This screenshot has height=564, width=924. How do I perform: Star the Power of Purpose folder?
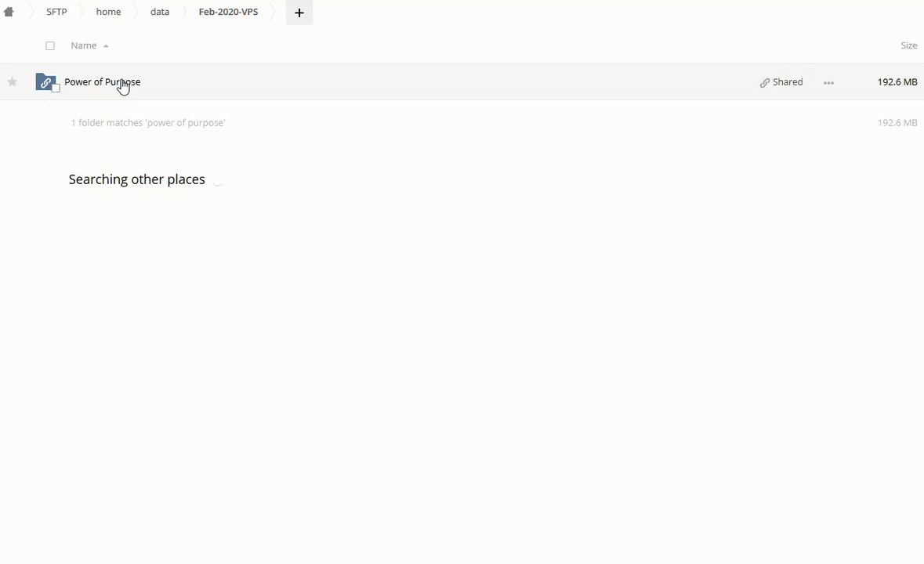point(13,82)
